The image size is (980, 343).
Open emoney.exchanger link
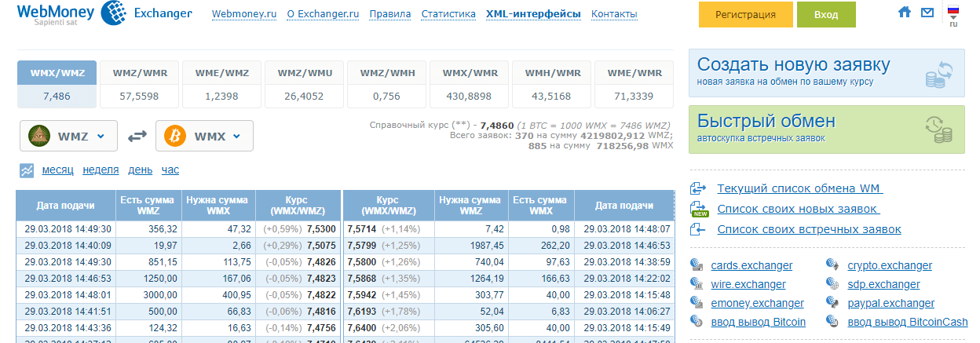pyautogui.click(x=757, y=303)
